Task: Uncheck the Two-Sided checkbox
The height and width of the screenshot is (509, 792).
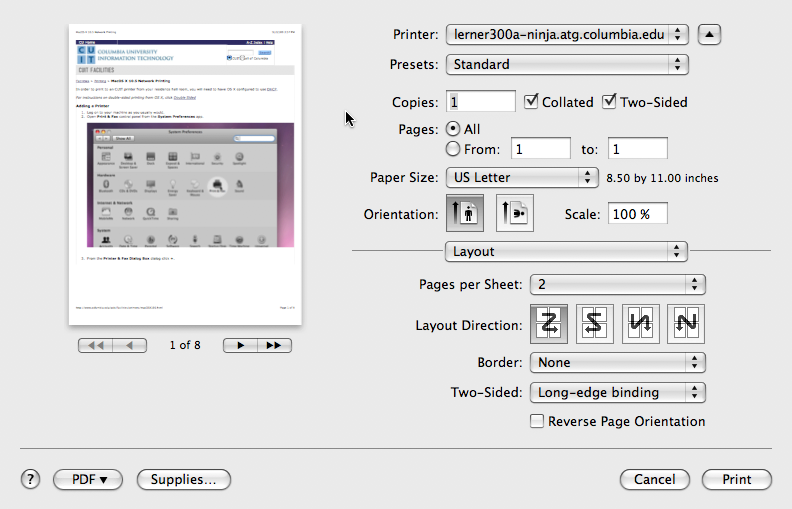Action: tap(609, 101)
